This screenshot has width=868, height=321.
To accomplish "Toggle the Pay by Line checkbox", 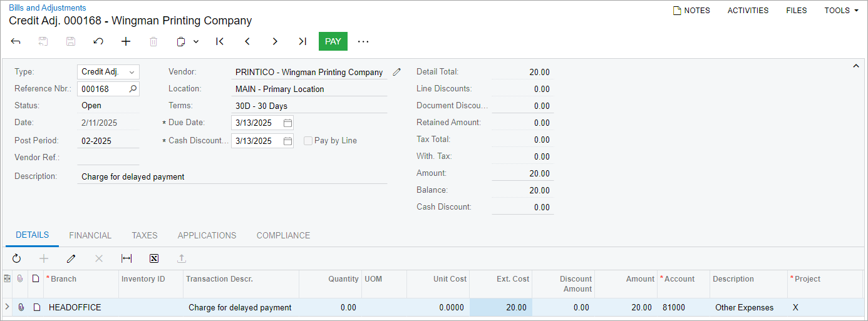I will tap(308, 141).
